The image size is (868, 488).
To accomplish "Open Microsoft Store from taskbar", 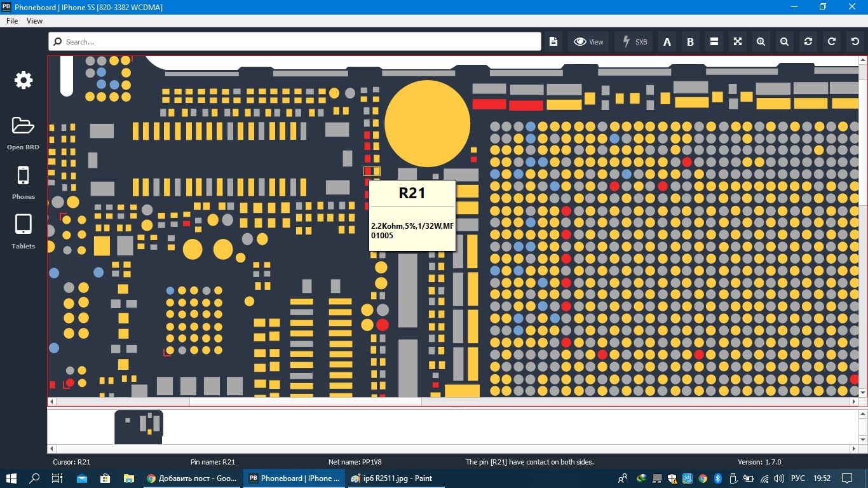I will pos(105,478).
